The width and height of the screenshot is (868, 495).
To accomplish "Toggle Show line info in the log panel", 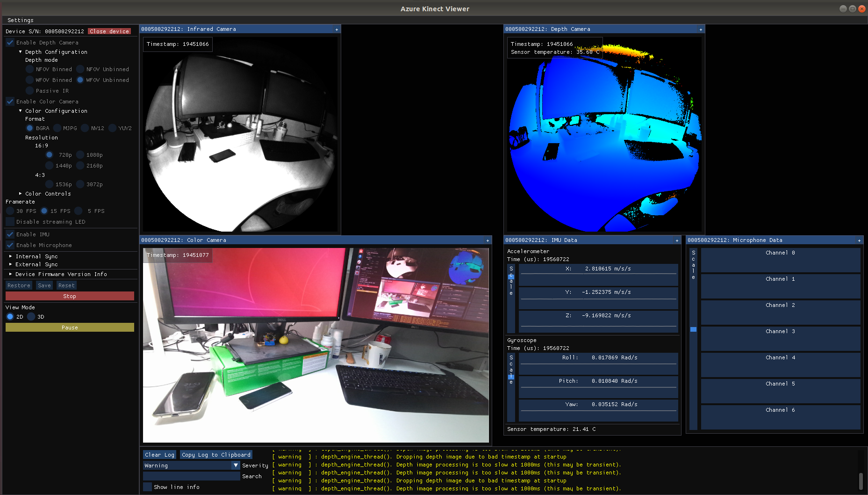I will (x=147, y=487).
